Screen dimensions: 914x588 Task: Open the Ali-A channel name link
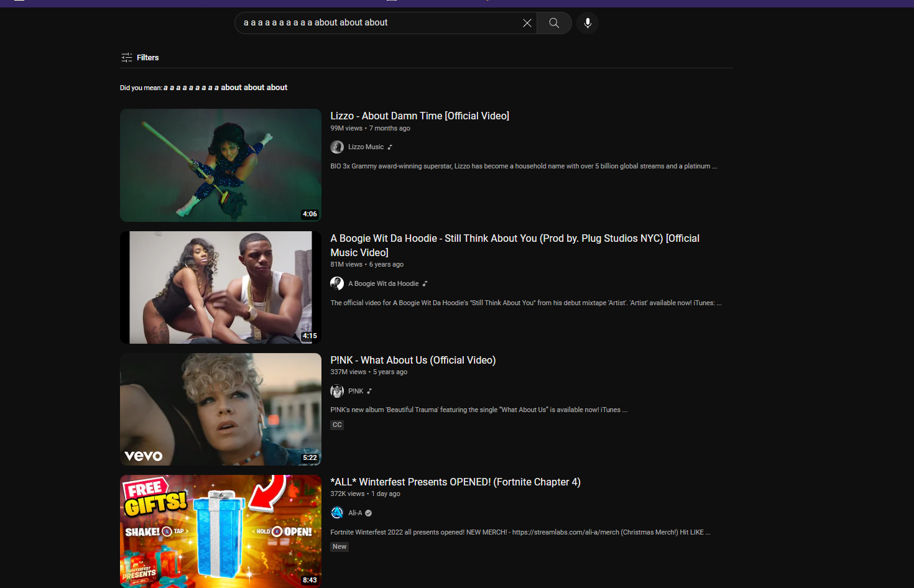(354, 513)
